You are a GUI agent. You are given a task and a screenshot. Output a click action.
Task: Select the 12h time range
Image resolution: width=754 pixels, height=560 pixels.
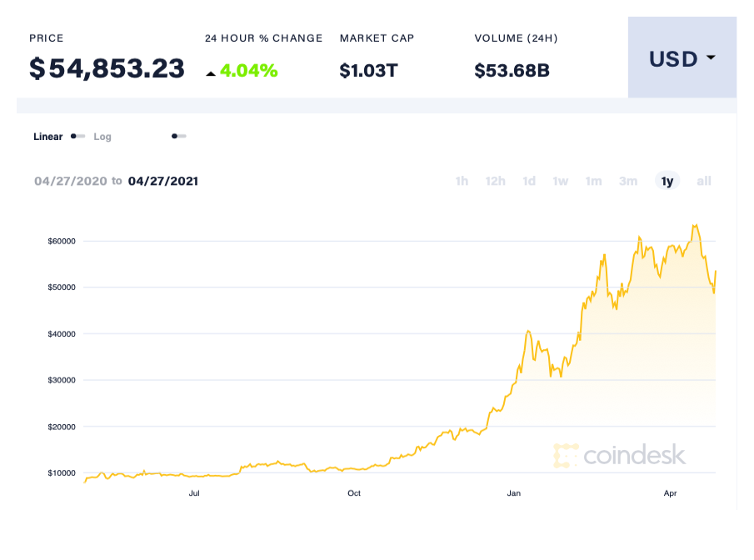pos(496,181)
